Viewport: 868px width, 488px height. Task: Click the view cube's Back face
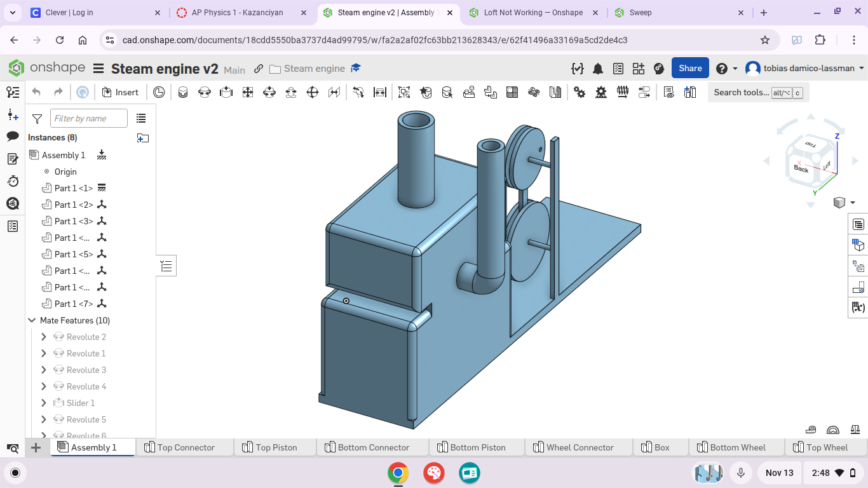801,168
